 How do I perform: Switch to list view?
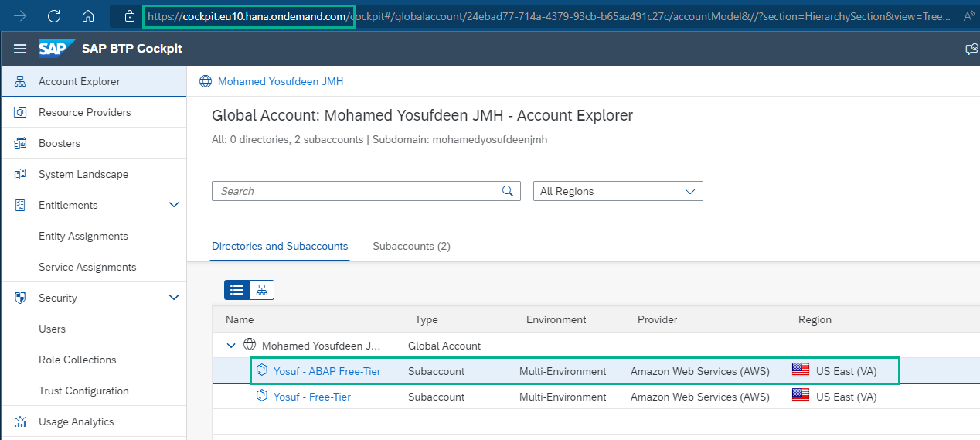point(236,290)
